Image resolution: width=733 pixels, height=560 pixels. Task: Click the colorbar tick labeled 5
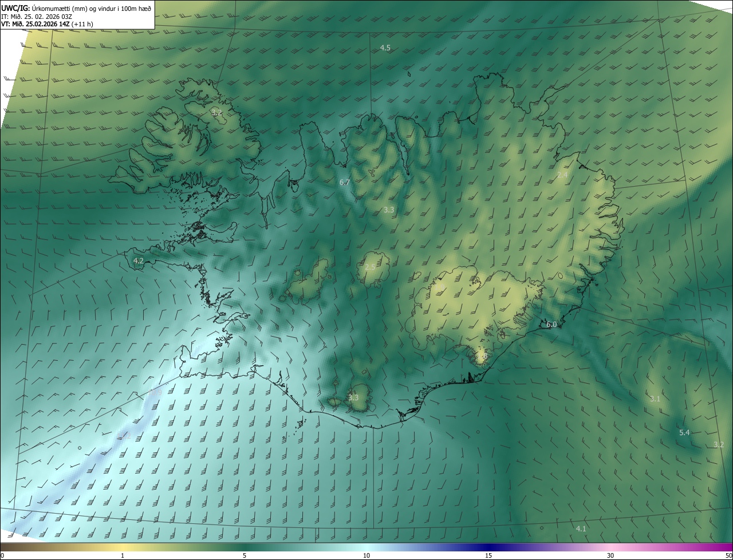(x=245, y=556)
